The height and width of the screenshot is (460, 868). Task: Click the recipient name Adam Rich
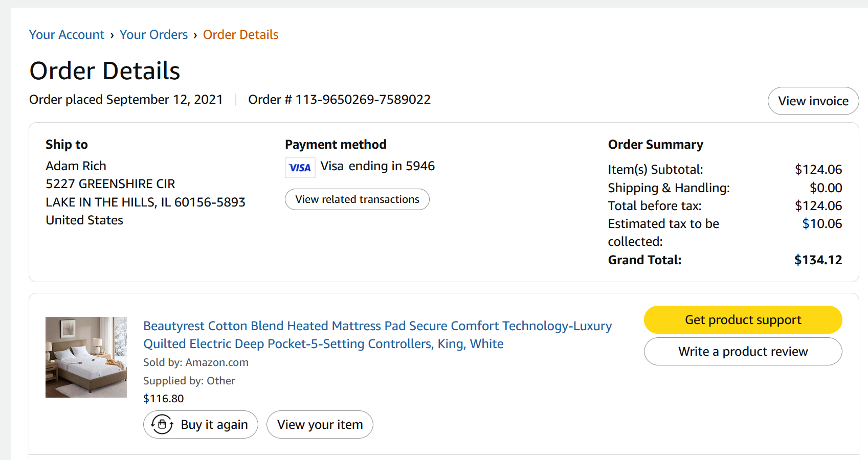click(76, 166)
